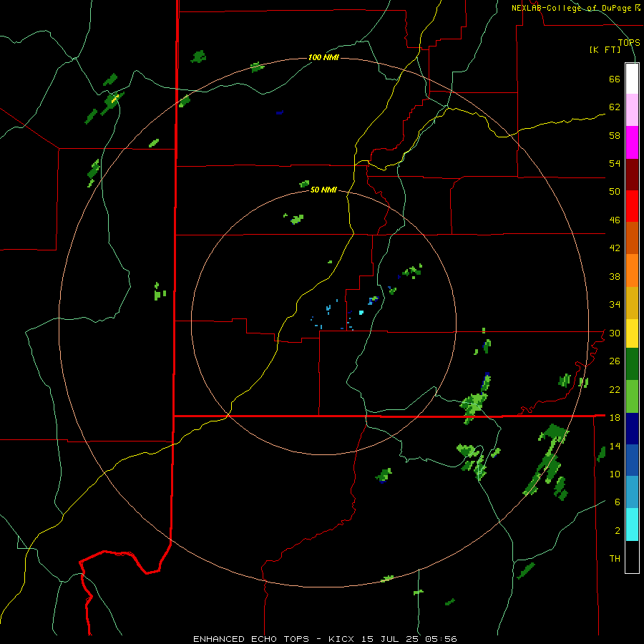
Task: Click the black TH swatch in legend
Action: point(632,557)
